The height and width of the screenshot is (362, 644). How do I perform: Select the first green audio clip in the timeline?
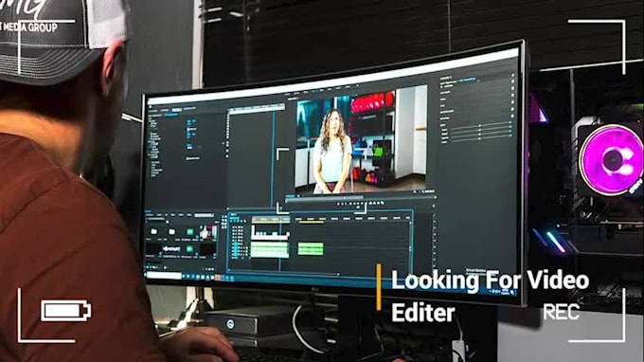coord(269,249)
